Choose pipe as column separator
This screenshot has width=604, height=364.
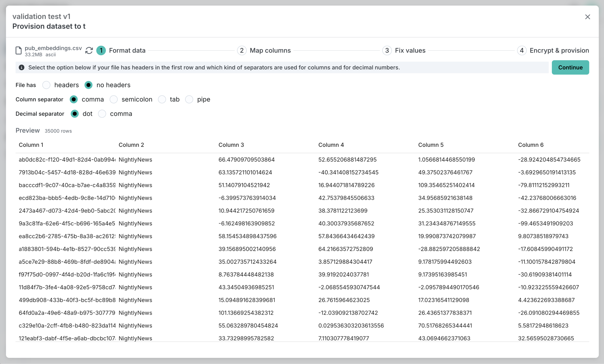[x=189, y=99]
